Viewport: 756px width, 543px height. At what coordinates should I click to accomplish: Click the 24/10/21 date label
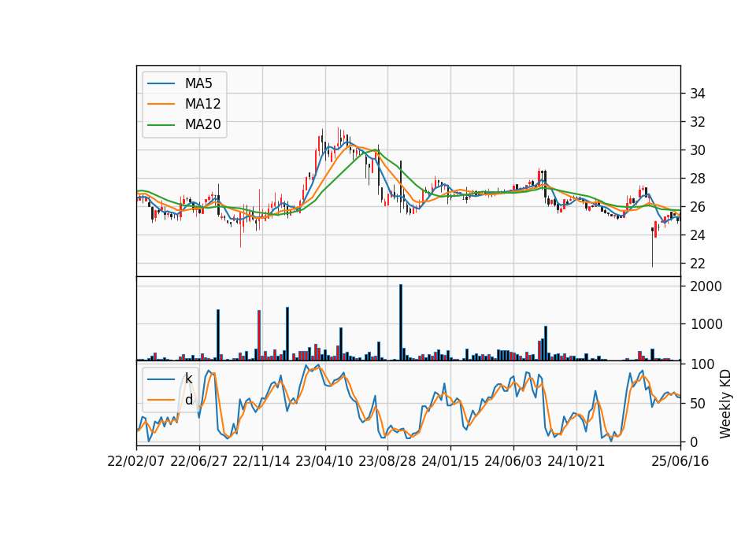(576, 461)
